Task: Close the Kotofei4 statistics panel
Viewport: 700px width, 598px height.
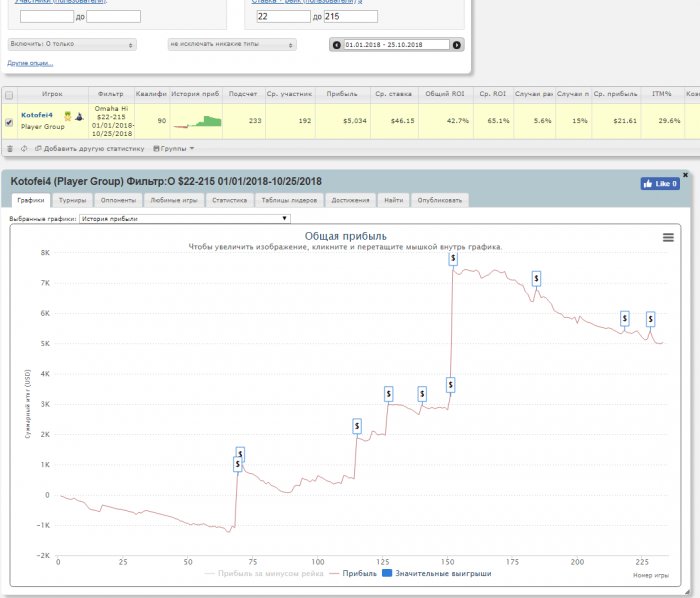Action: 685,174
